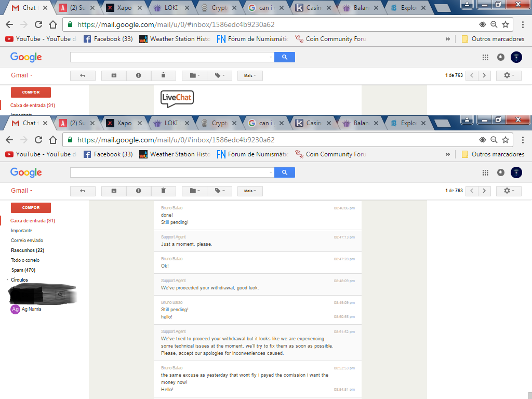532x399 pixels.
Task: Open Facebook (33) bookmark in lower window
Action: coord(108,154)
